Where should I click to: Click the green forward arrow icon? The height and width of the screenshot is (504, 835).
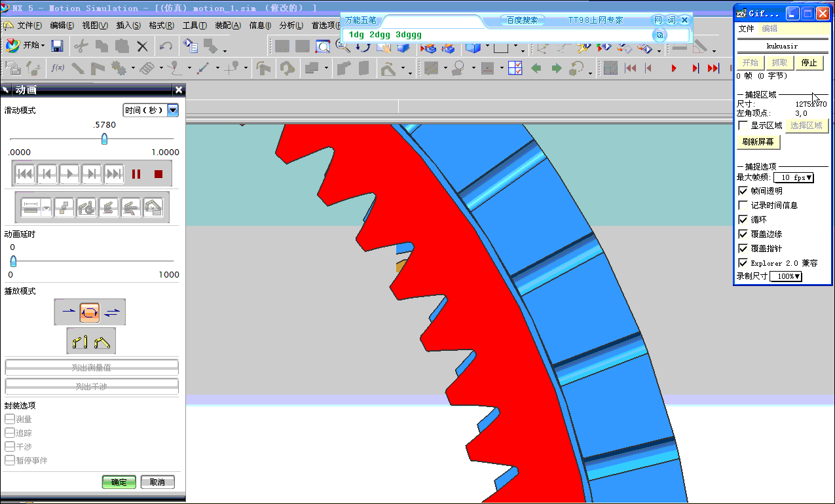pyautogui.click(x=557, y=68)
